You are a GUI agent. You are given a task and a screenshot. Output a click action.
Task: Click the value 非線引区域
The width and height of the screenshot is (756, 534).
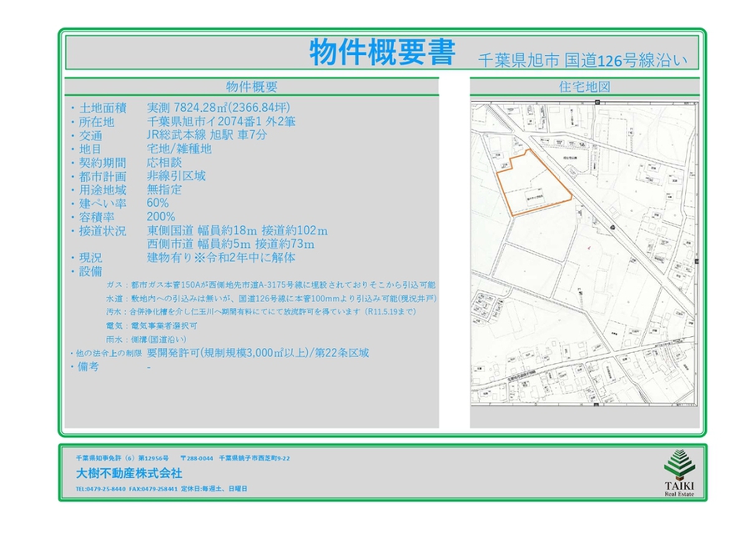[176, 176]
